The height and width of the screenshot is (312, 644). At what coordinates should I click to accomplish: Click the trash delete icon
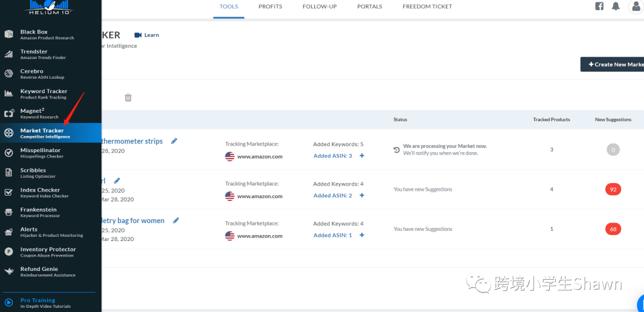128,98
